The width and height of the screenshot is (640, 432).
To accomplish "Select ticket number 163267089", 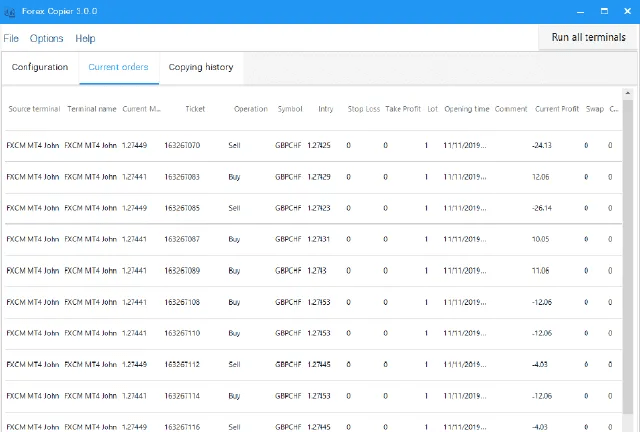I will click(x=182, y=271).
